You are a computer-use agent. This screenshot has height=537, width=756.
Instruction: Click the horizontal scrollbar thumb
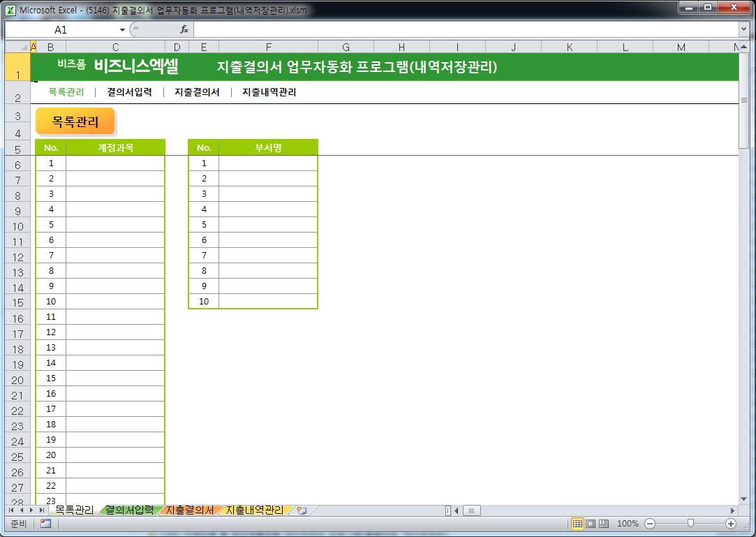tap(471, 510)
